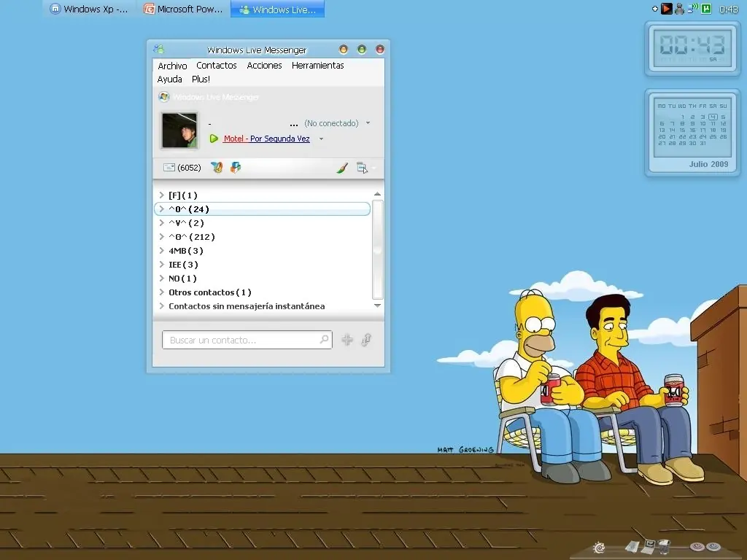The width and height of the screenshot is (747, 560).
Task: Click the yellow minimize button of Messenger
Action: [x=344, y=49]
